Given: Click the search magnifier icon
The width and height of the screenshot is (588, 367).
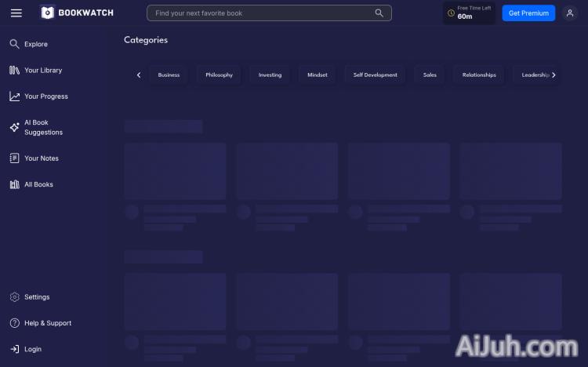Looking at the screenshot, I should [379, 13].
